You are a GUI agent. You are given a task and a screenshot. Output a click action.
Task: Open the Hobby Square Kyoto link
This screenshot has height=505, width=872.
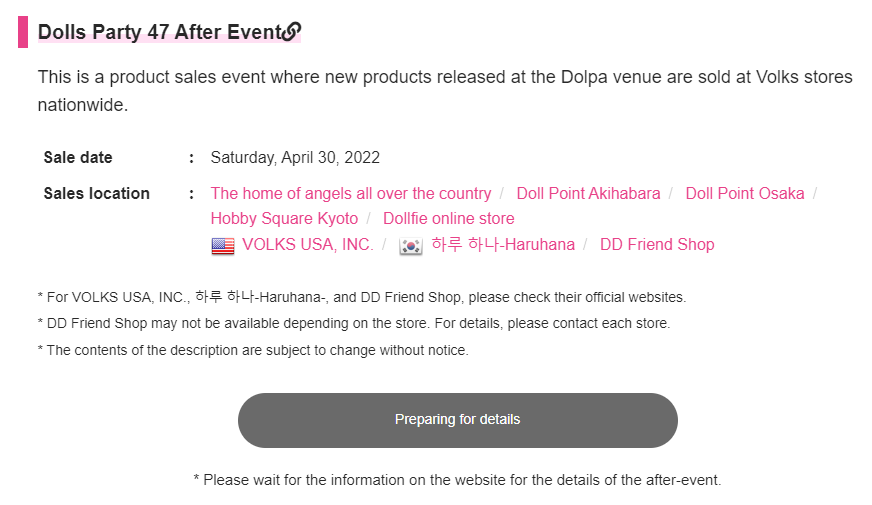tap(284, 218)
